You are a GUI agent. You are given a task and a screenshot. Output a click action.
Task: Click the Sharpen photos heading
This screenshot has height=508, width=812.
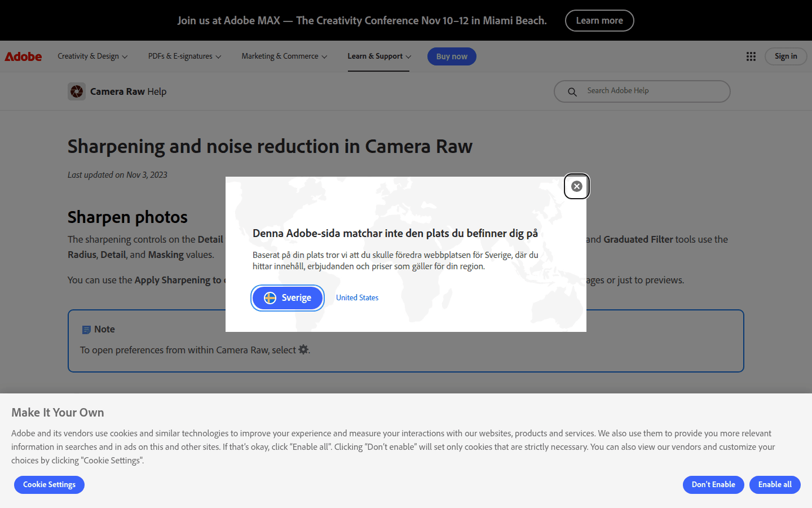point(127,217)
